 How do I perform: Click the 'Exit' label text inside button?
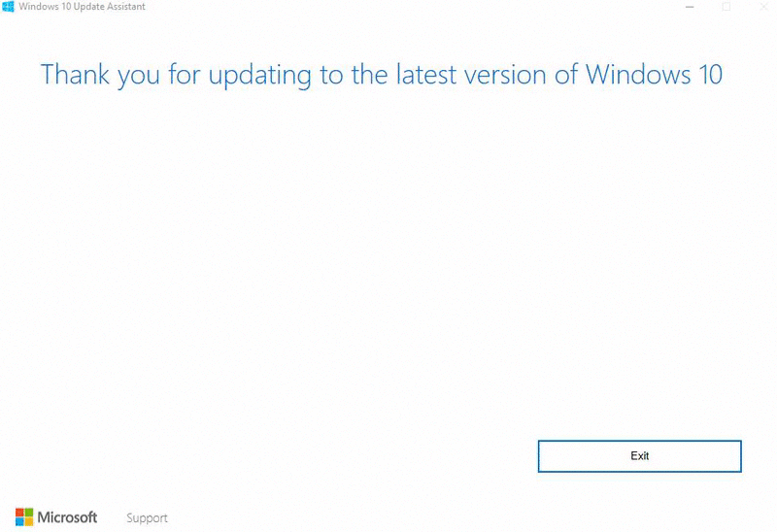(x=639, y=455)
